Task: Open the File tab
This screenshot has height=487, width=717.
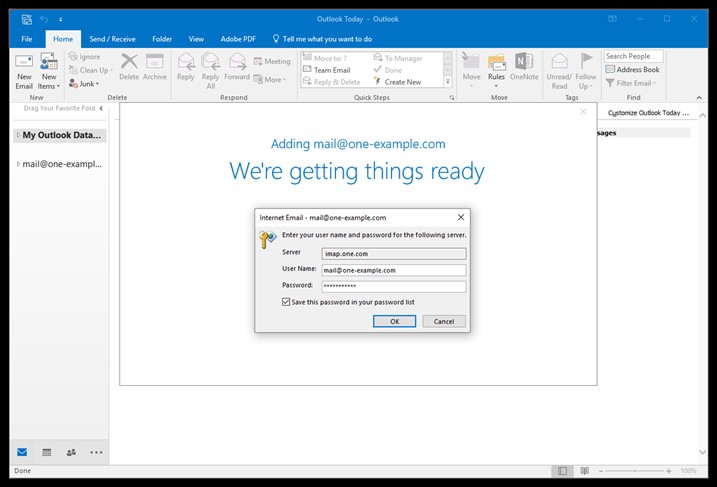Action: [27, 39]
